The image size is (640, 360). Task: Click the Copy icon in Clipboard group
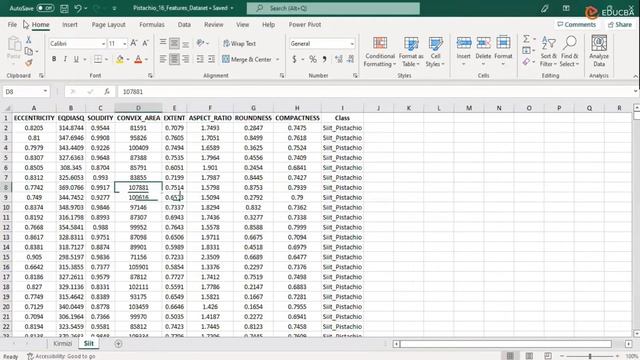coord(29,51)
